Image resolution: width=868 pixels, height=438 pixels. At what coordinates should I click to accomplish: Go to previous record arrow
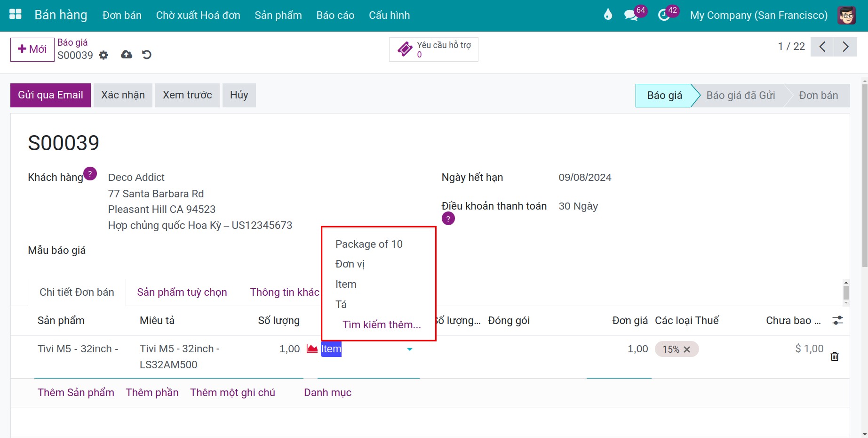click(x=822, y=47)
